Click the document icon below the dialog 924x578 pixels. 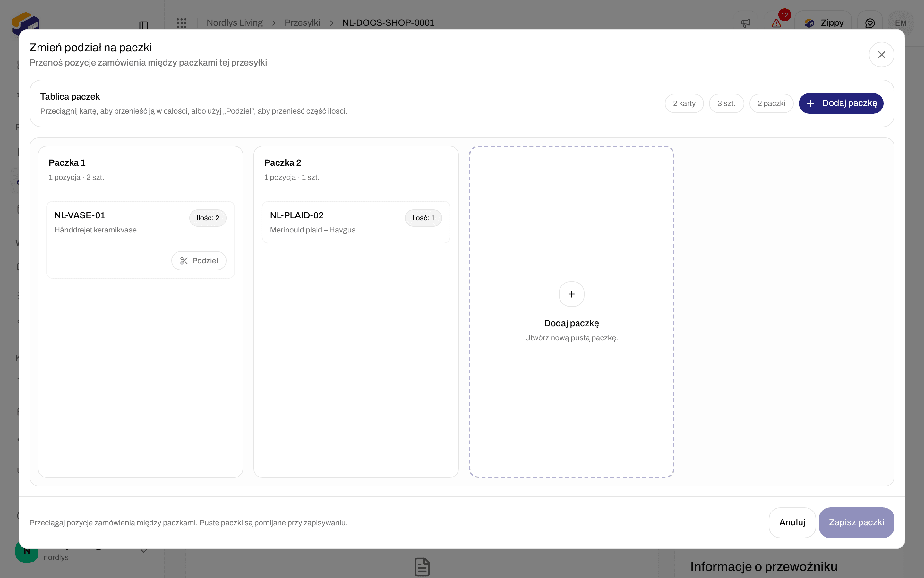coord(422,567)
